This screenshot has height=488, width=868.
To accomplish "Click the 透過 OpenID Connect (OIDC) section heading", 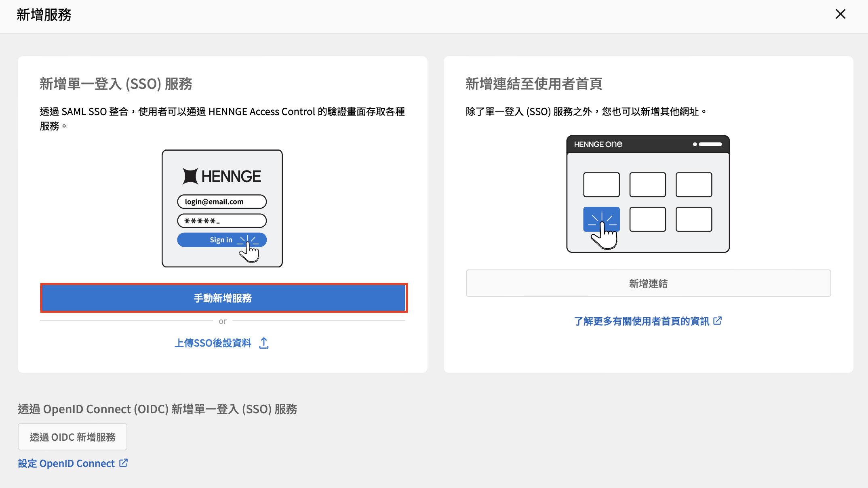I will coord(158,409).
